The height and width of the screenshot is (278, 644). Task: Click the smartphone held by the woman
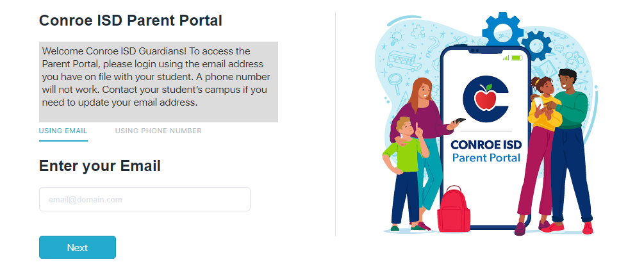(460, 120)
